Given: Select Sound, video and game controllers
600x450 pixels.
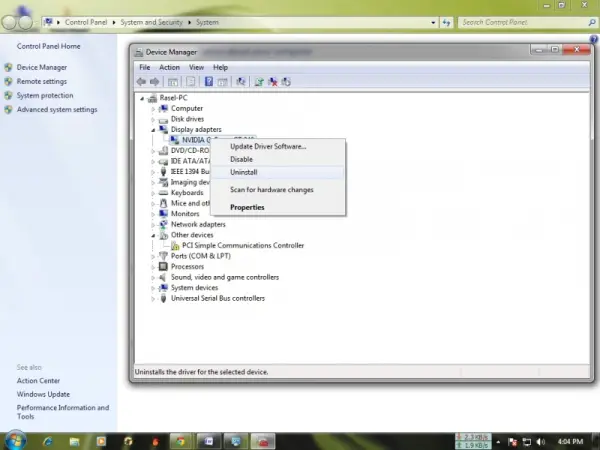Looking at the screenshot, I should point(225,277).
